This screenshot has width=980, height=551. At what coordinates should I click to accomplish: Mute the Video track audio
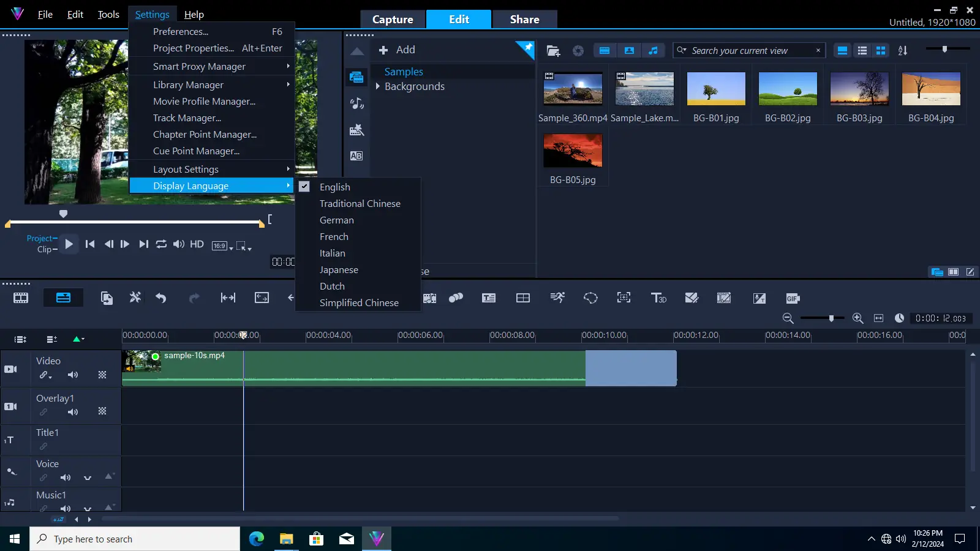point(73,375)
